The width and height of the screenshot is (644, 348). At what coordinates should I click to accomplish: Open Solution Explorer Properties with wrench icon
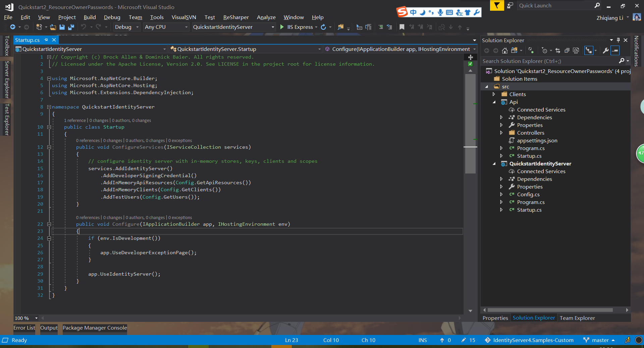[x=605, y=51]
